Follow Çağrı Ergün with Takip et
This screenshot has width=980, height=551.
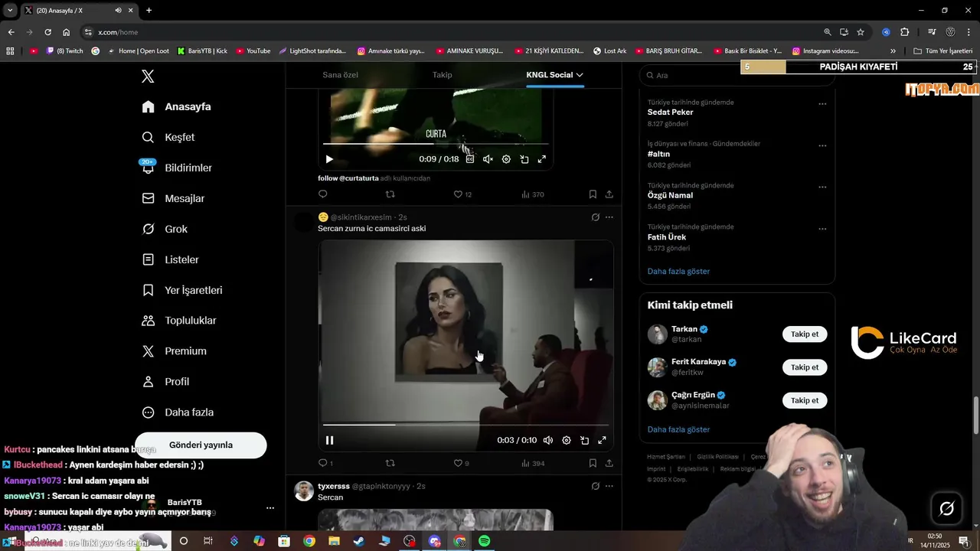point(805,400)
